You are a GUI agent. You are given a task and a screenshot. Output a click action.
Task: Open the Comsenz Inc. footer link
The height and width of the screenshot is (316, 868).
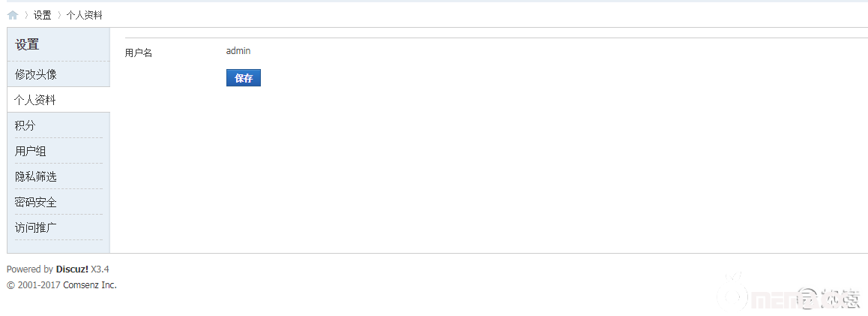[x=90, y=285]
